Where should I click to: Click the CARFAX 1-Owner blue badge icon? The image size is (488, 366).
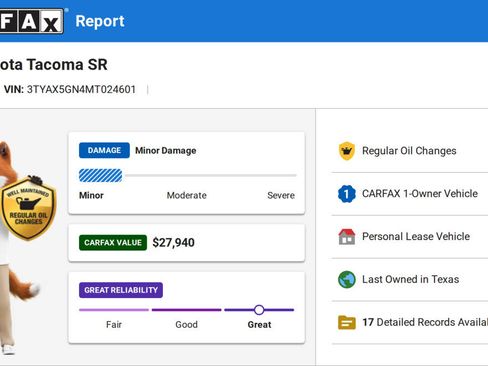tap(347, 194)
